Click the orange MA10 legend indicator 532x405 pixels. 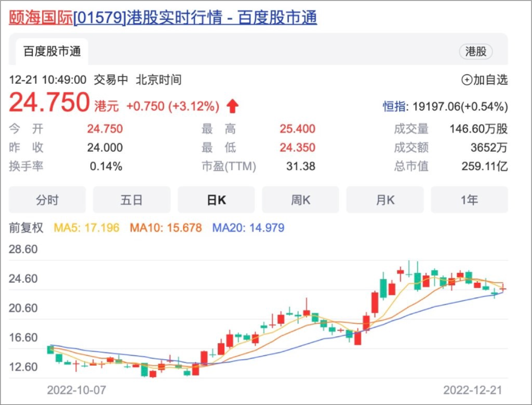(x=166, y=228)
